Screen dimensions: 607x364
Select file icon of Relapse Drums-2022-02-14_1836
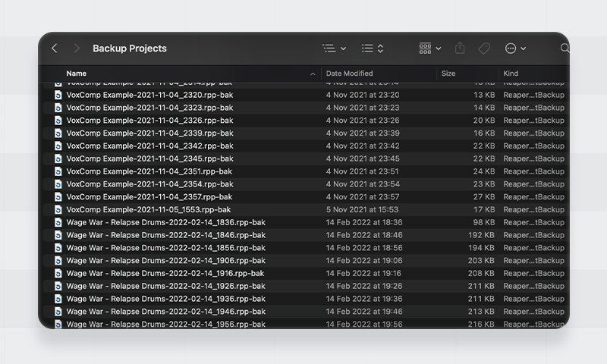(x=58, y=222)
